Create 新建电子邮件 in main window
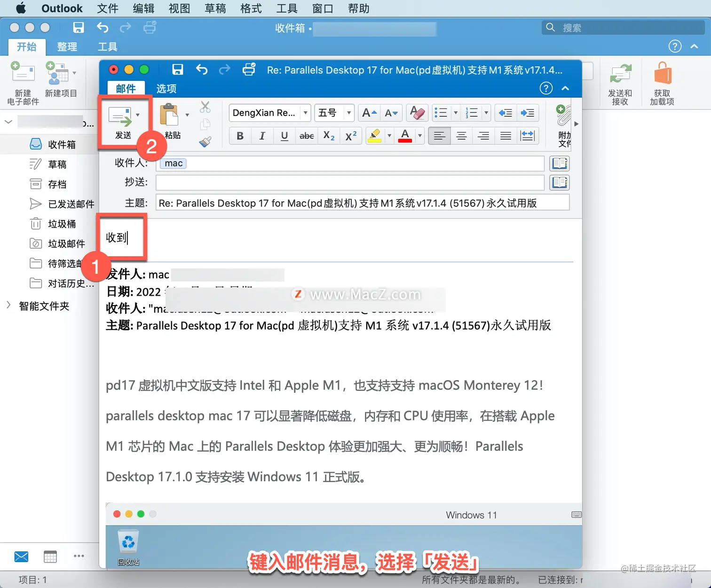Viewport: 711px width, 588px height. coord(23,84)
